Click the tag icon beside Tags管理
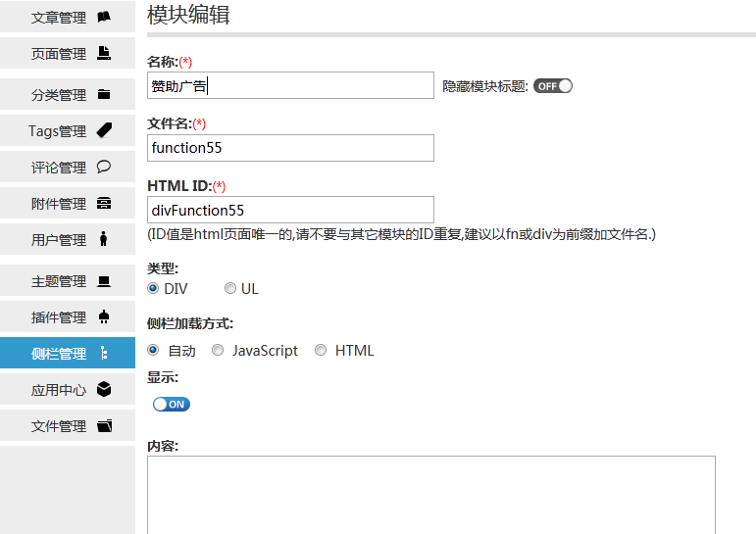Viewport: 756px width, 534px height. coord(104,130)
